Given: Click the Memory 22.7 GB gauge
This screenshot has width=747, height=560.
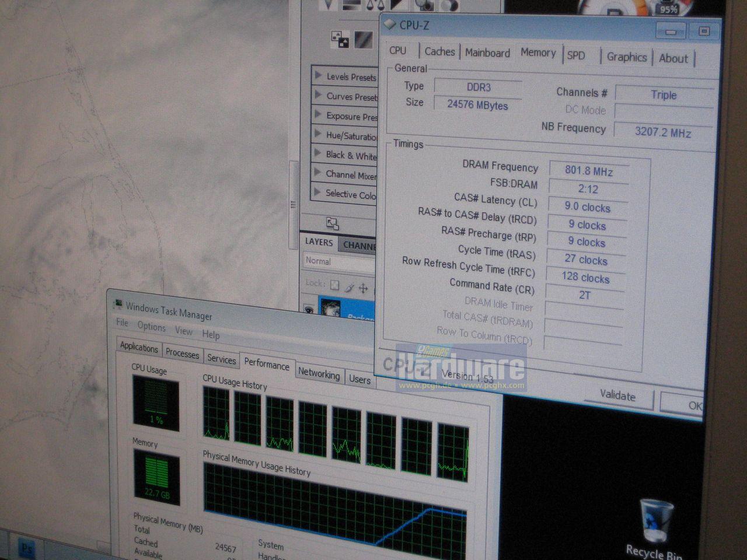Looking at the screenshot, I should tap(156, 478).
